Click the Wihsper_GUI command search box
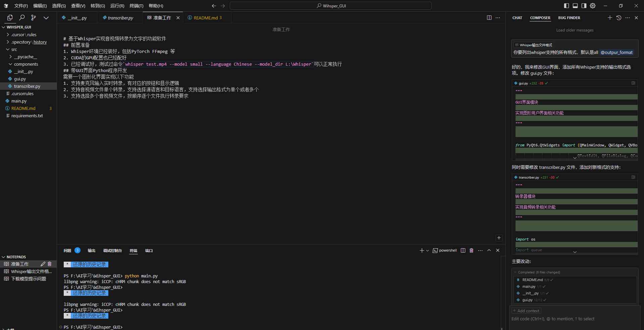The height and width of the screenshot is (330, 644). 331,6
